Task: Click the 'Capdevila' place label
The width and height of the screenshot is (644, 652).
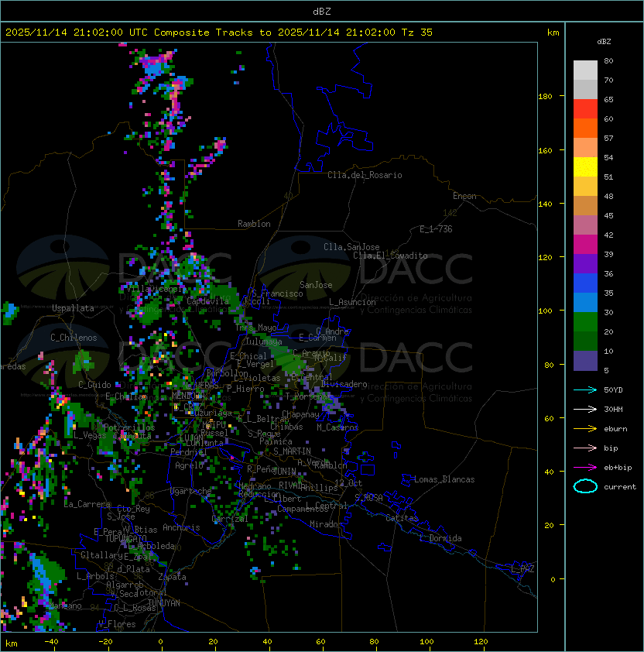Action: coord(208,301)
